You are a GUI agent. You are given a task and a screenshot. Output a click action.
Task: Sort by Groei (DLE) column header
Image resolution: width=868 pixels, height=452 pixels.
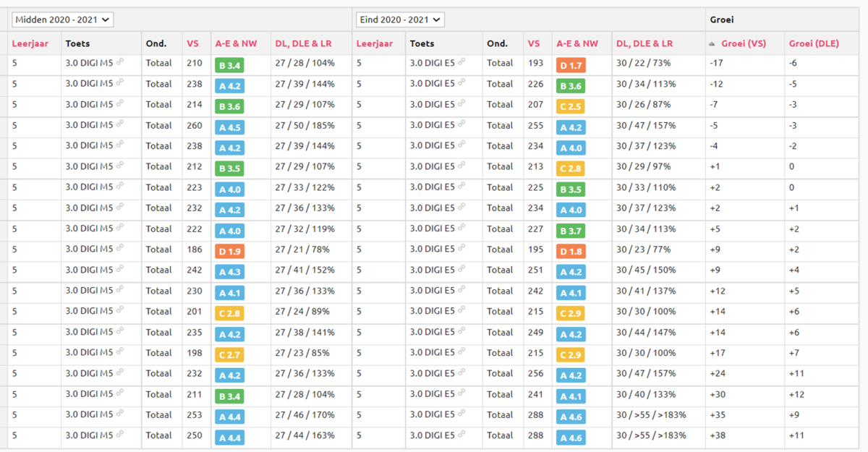pos(814,43)
